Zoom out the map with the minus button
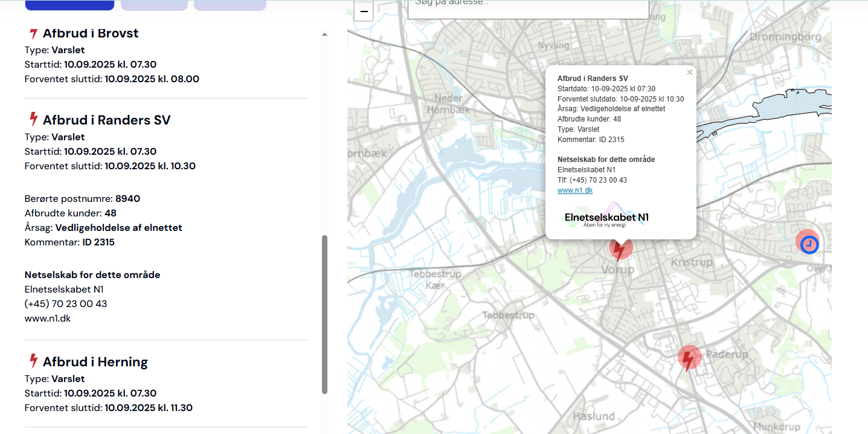This screenshot has height=434, width=868. pyautogui.click(x=364, y=11)
